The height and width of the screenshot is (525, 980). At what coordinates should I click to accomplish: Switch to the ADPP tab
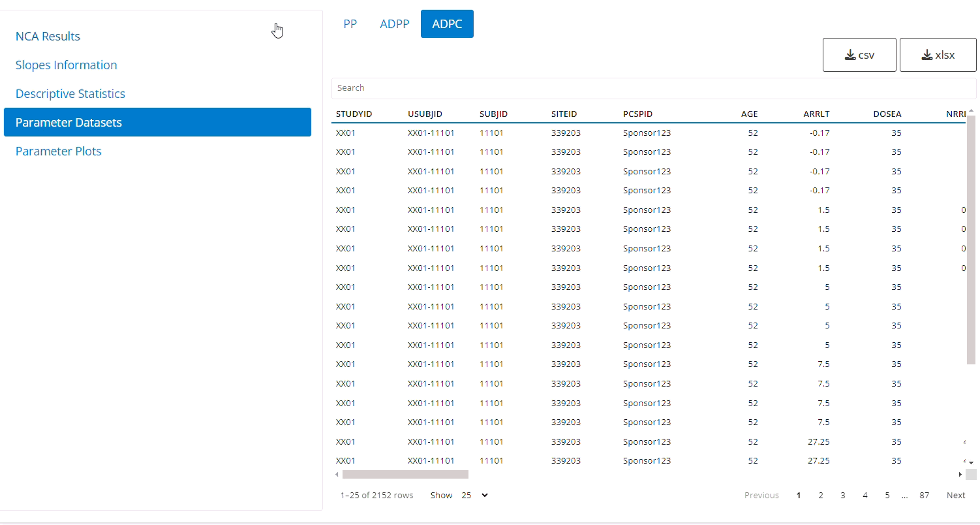click(394, 24)
